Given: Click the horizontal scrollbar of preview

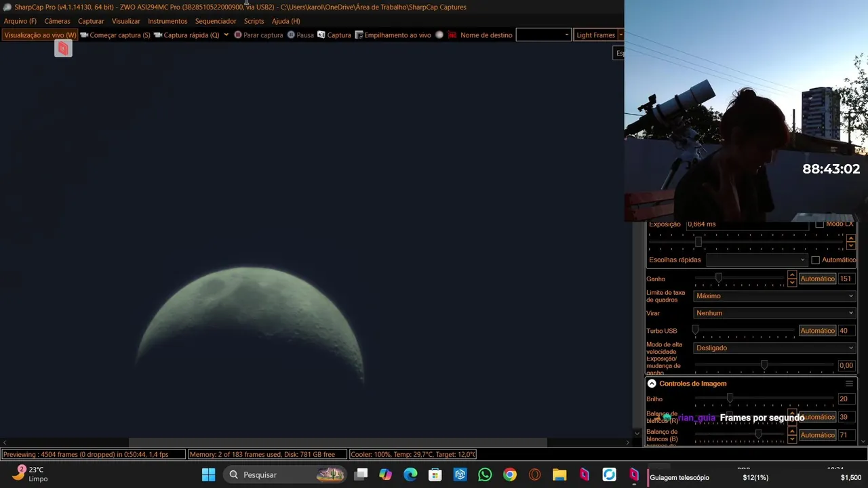Looking at the screenshot, I should (x=338, y=443).
